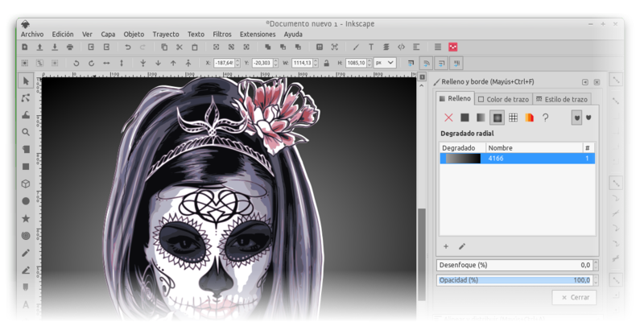Toggle the width/height lock
Screen dimensions: 644x322
pos(327,64)
